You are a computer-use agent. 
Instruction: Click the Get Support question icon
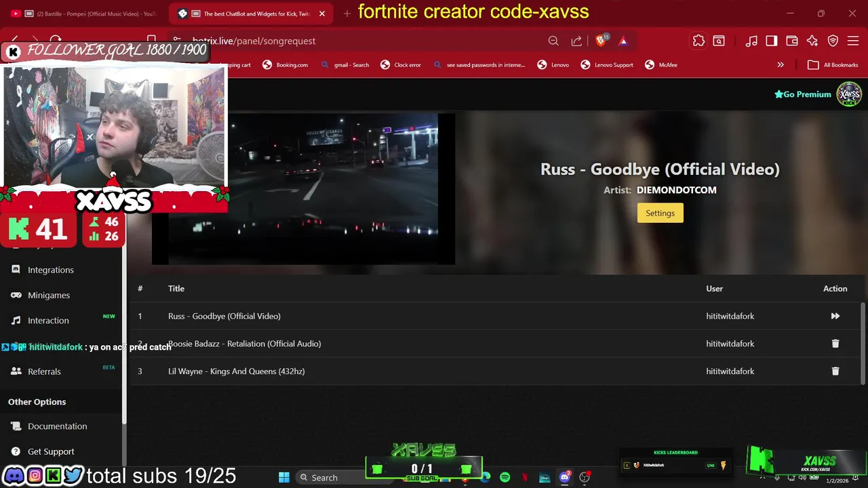[x=16, y=451]
